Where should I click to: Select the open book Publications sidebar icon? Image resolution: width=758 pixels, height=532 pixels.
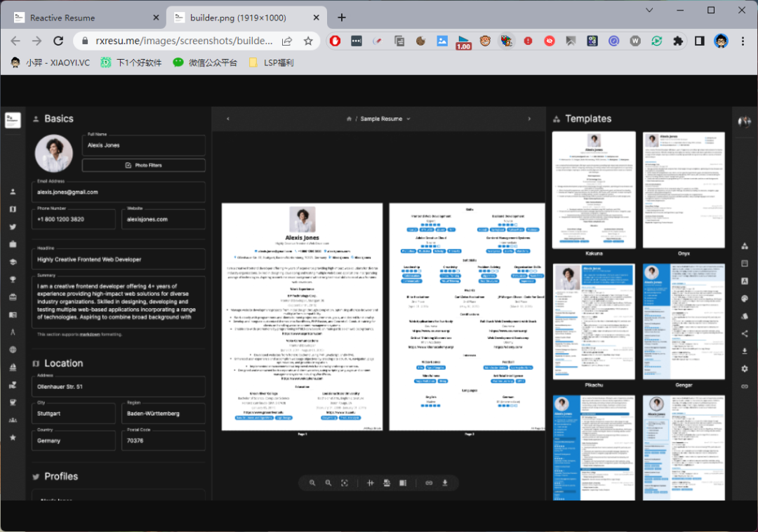click(13, 314)
